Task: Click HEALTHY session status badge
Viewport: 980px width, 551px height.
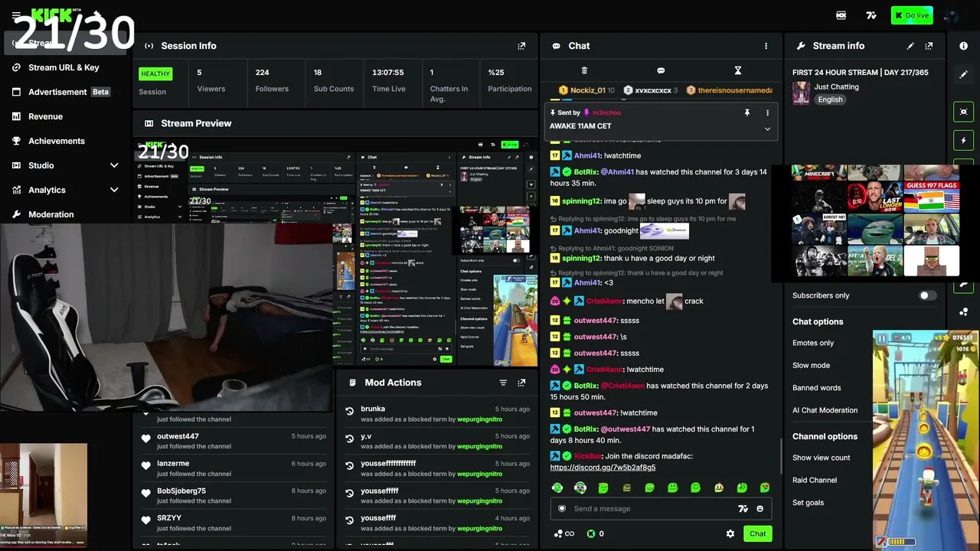Action: tap(155, 74)
